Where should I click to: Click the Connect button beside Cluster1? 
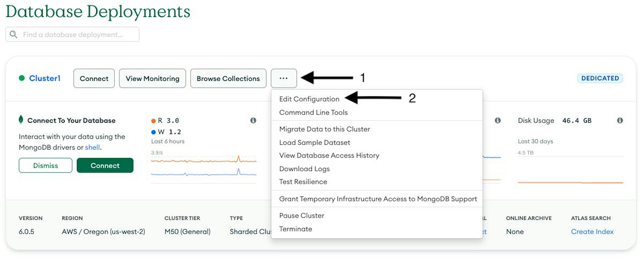(x=94, y=78)
